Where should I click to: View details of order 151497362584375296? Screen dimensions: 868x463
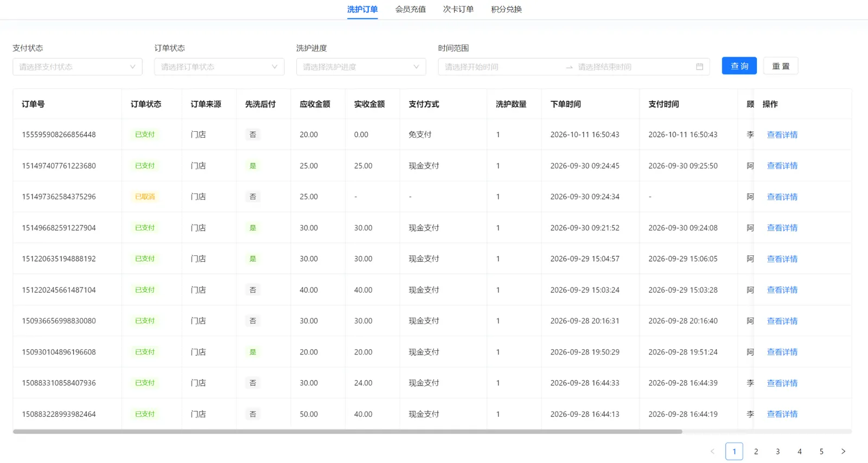pyautogui.click(x=782, y=197)
